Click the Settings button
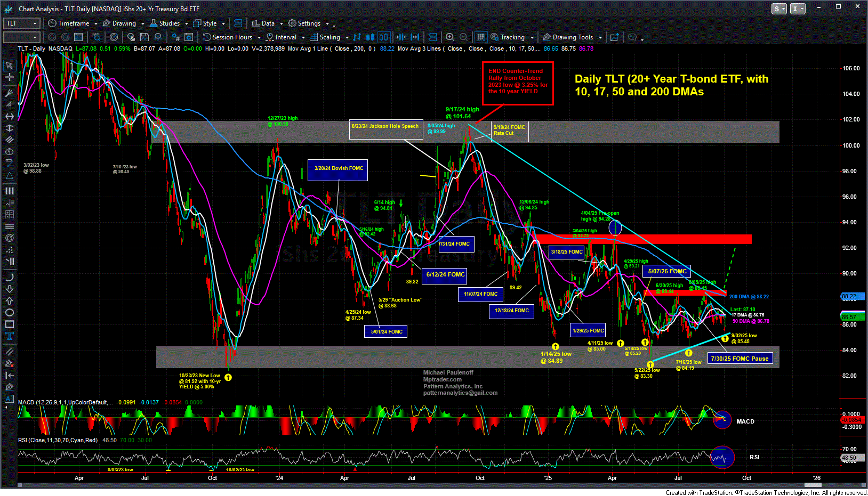 tap(309, 23)
